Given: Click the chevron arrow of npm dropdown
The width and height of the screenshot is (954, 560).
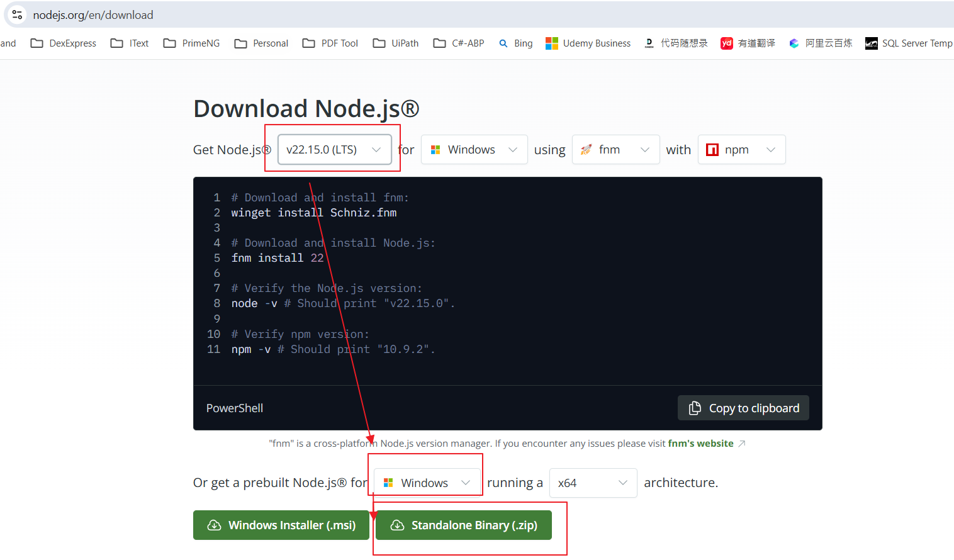Looking at the screenshot, I should click(771, 150).
